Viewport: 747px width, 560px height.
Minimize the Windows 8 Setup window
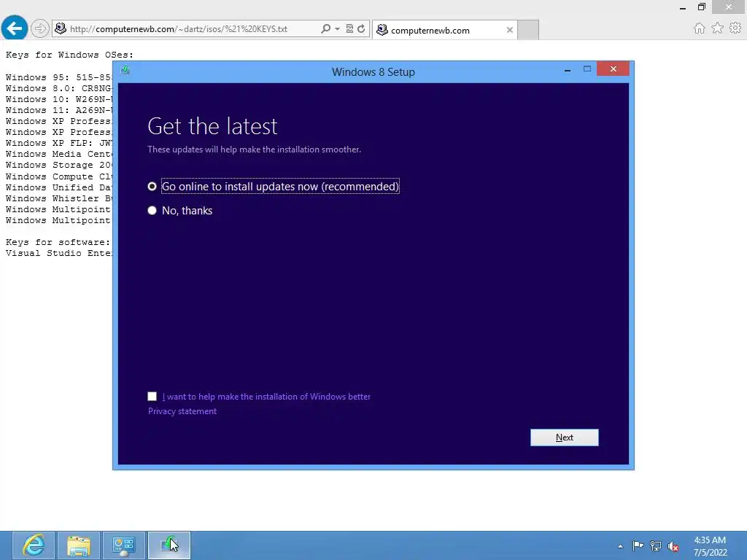pyautogui.click(x=568, y=70)
